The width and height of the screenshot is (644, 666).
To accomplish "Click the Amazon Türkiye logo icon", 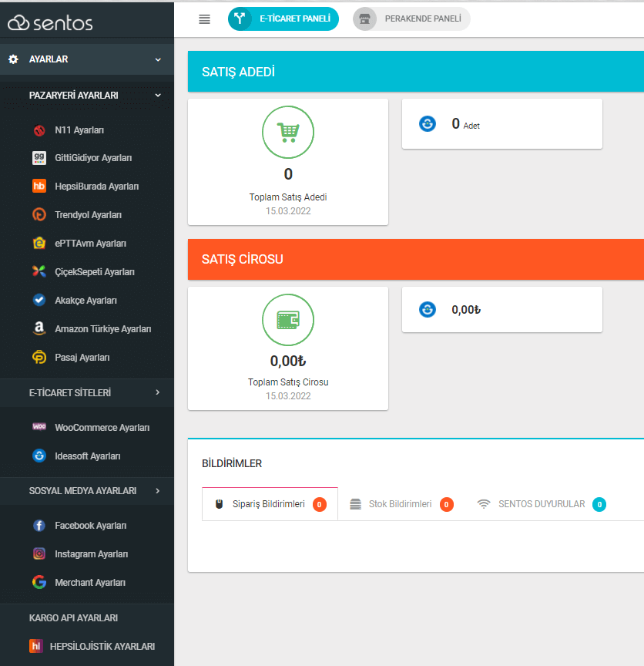I will pyautogui.click(x=39, y=328).
